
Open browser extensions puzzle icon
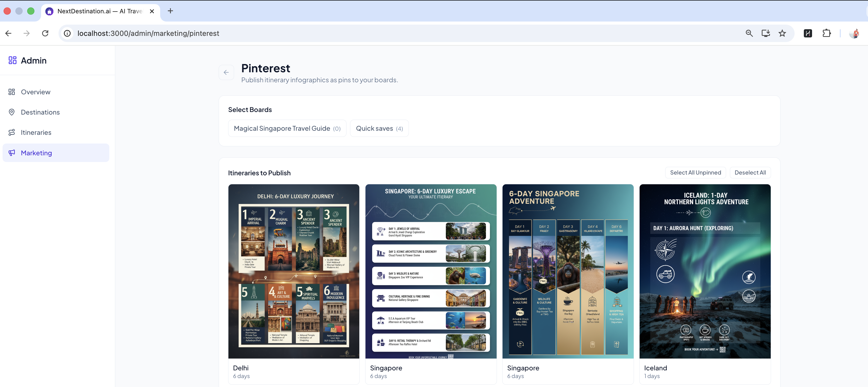826,33
